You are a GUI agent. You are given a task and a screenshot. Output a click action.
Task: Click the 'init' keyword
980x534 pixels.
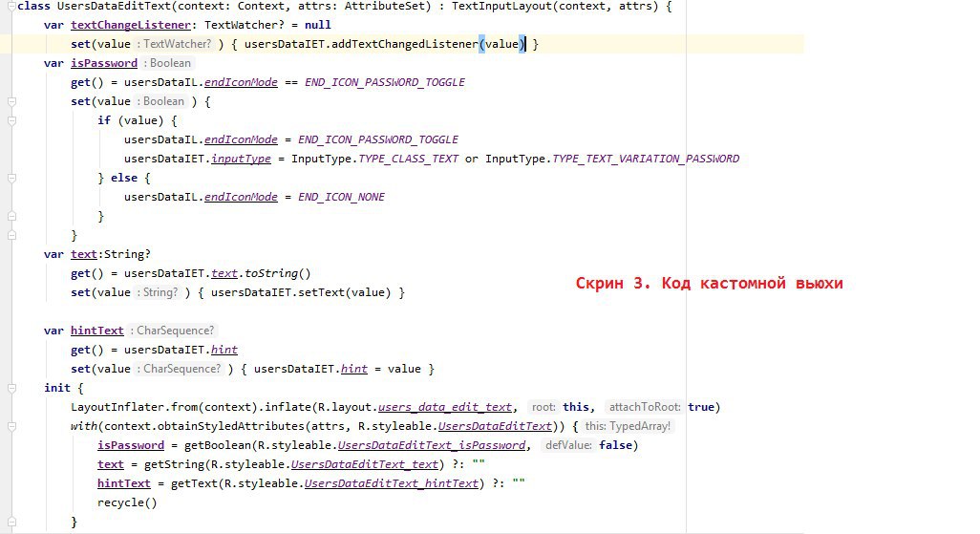click(57, 388)
